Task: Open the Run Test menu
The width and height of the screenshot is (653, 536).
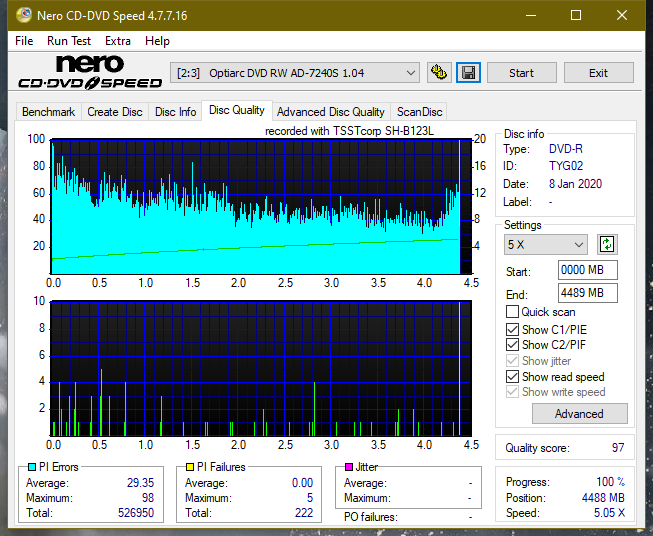Action: (69, 41)
